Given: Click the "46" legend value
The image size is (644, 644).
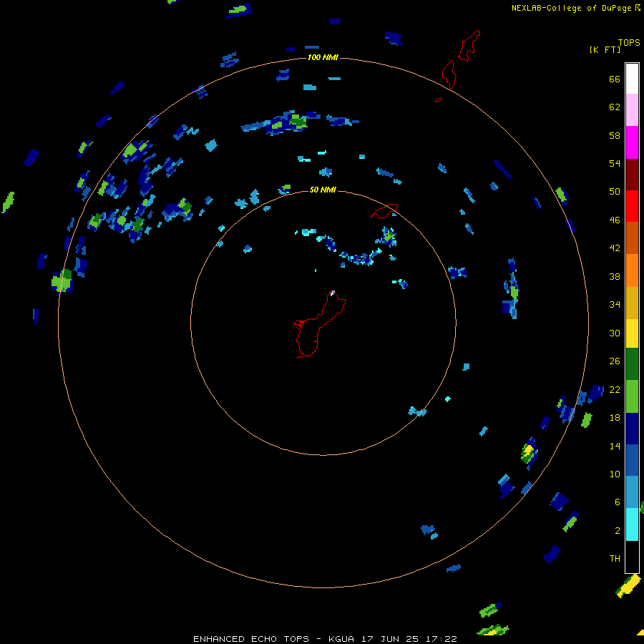Looking at the screenshot, I should [x=615, y=220].
